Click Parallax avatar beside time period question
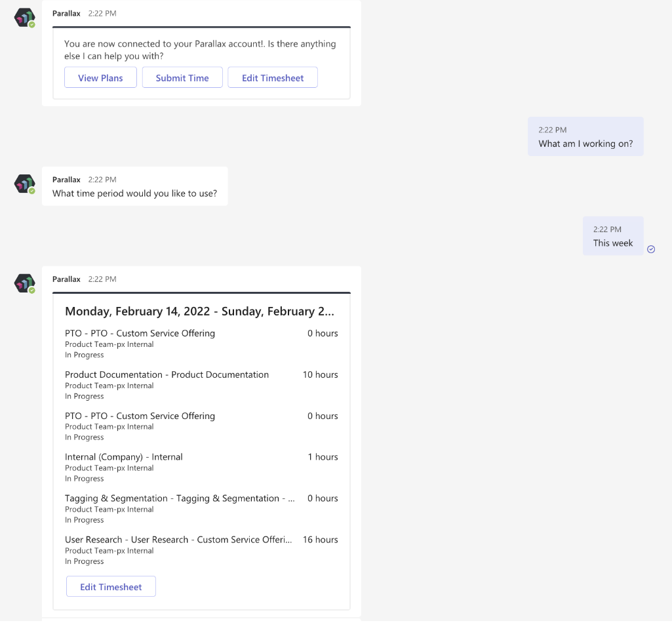Image resolution: width=672 pixels, height=623 pixels. pyautogui.click(x=24, y=184)
